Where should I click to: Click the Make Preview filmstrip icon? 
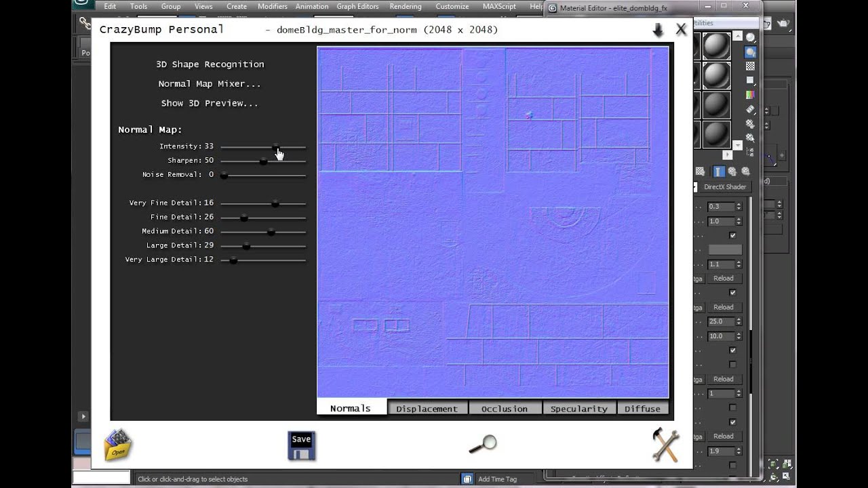tap(751, 109)
